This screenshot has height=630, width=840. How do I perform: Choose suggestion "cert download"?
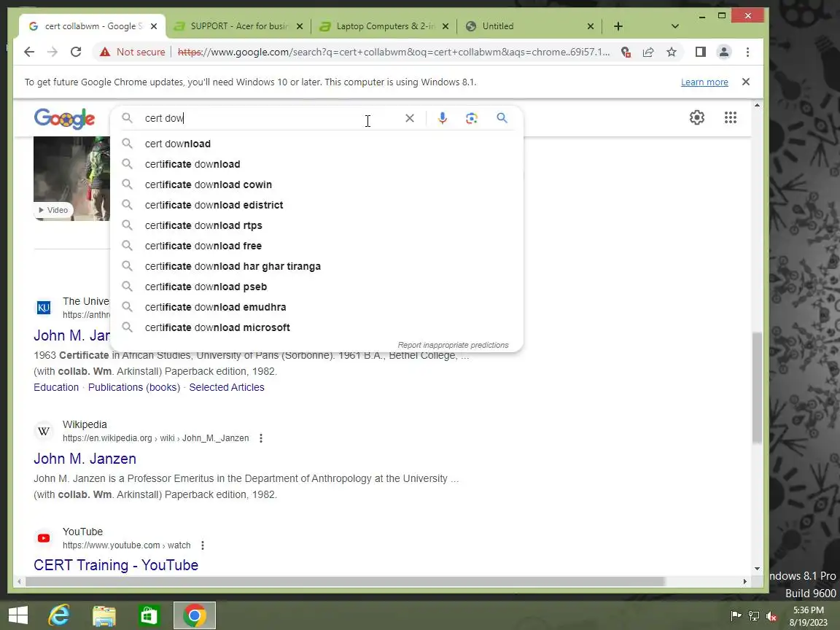coord(316,144)
